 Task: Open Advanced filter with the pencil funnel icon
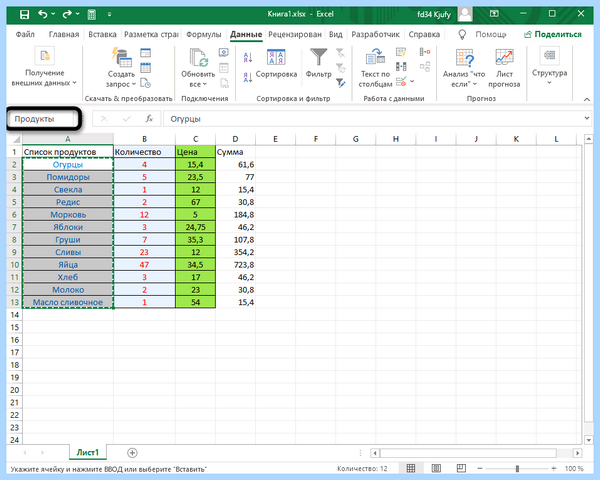coord(341,82)
